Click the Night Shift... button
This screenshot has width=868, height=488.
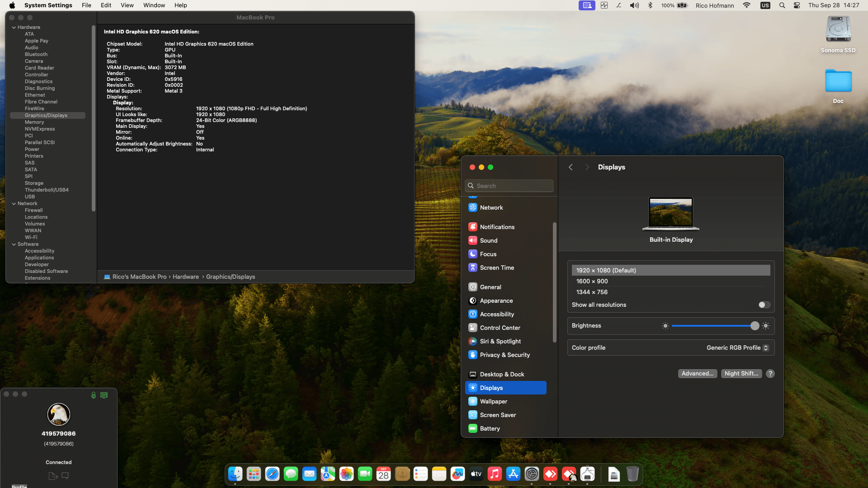coord(741,374)
